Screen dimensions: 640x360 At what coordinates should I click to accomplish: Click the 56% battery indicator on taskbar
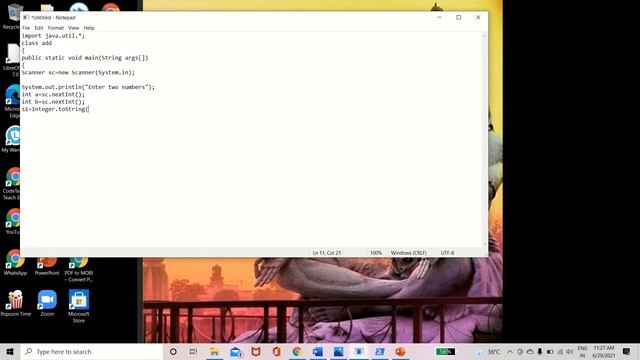(445, 351)
